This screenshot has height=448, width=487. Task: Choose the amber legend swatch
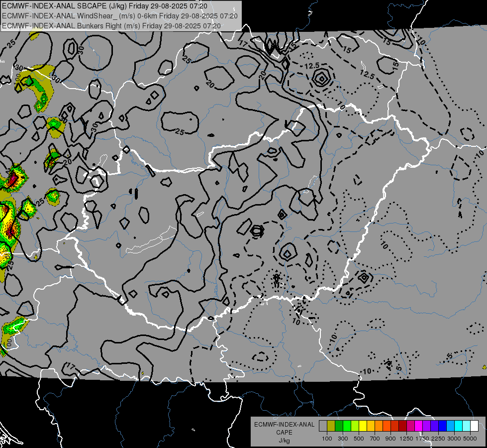(371, 426)
